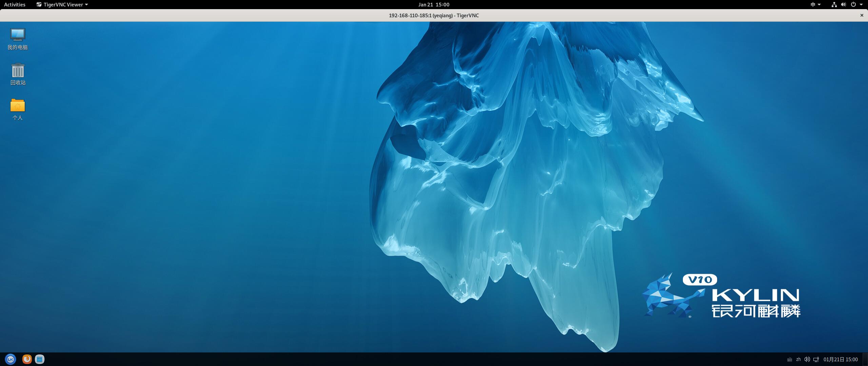Open the Activities overview

click(x=15, y=4)
